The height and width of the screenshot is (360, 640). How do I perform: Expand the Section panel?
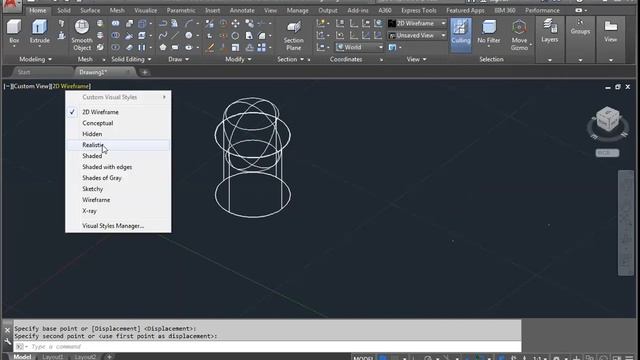click(290, 59)
